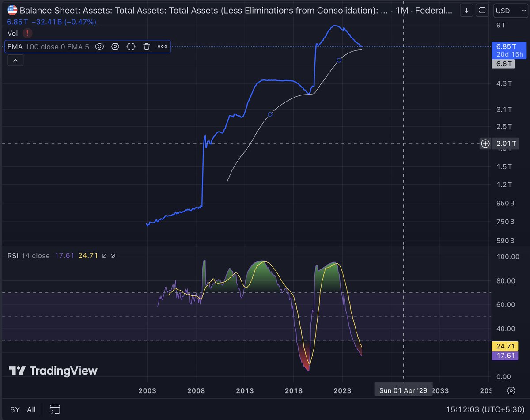Click the plus icon at 2.01 T
The width and height of the screenshot is (530, 420).
[x=485, y=143]
